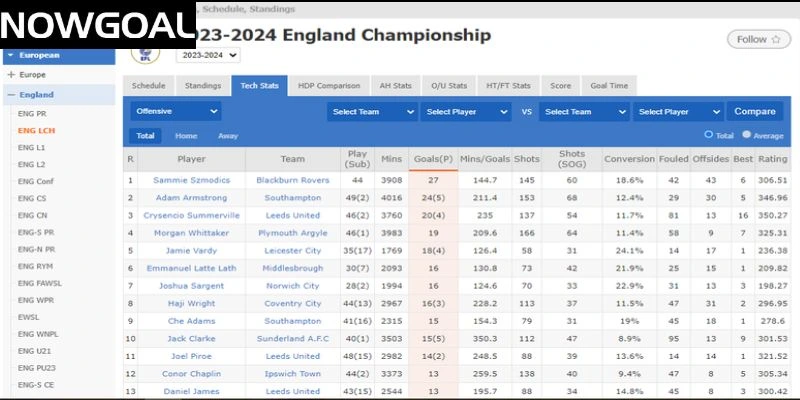Select the Average radio button
This screenshot has height=400, width=800.
(746, 134)
